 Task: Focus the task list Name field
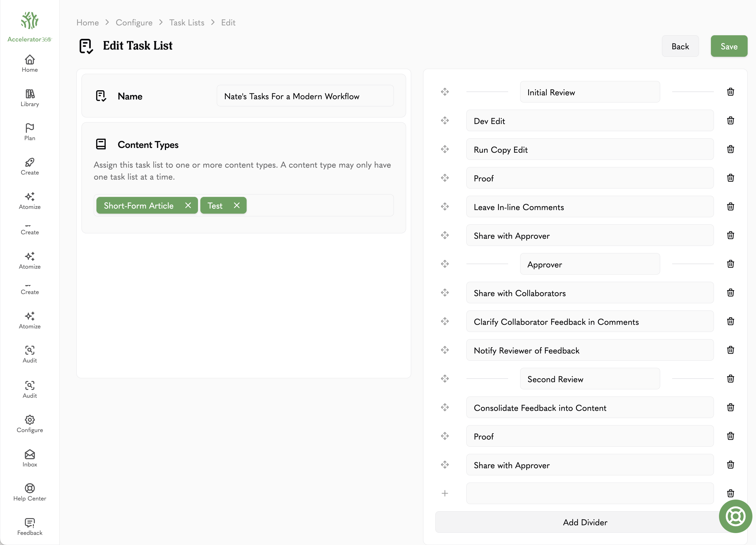(305, 96)
